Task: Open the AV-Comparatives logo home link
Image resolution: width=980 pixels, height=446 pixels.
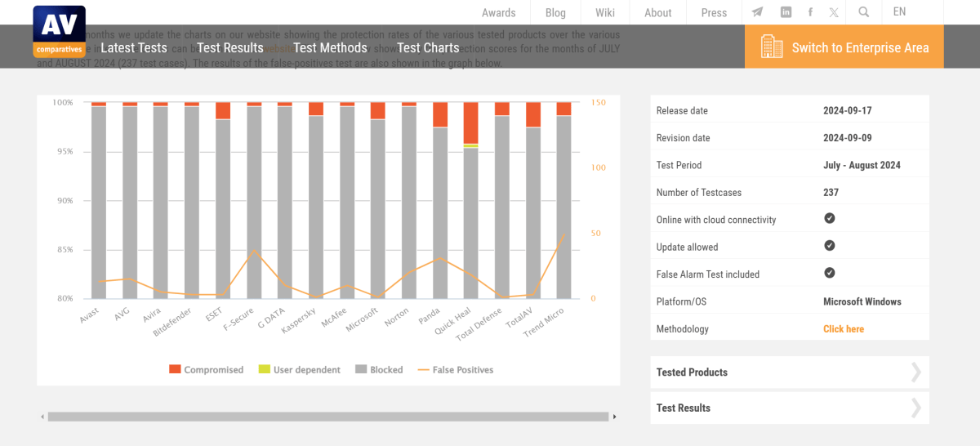Action: pos(60,31)
